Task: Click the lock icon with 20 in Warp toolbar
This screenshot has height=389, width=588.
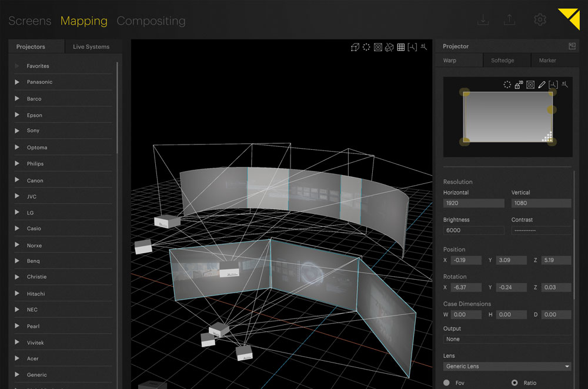Action: tap(517, 84)
